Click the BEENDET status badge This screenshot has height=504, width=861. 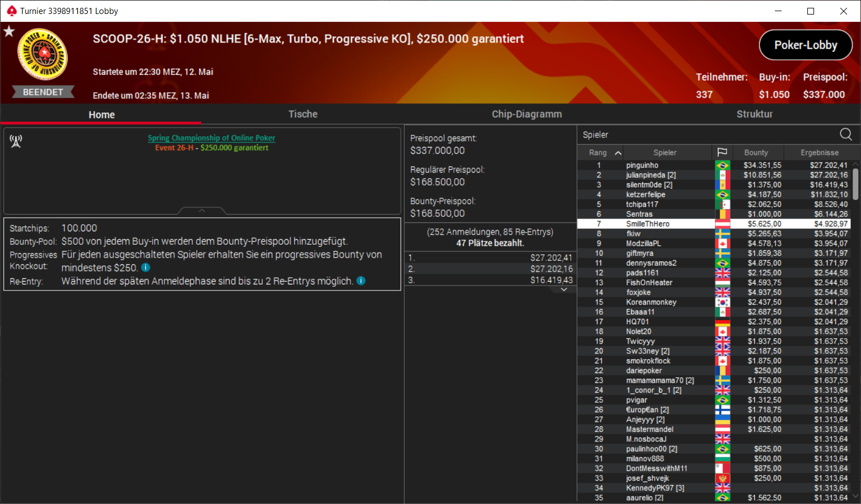(x=43, y=92)
